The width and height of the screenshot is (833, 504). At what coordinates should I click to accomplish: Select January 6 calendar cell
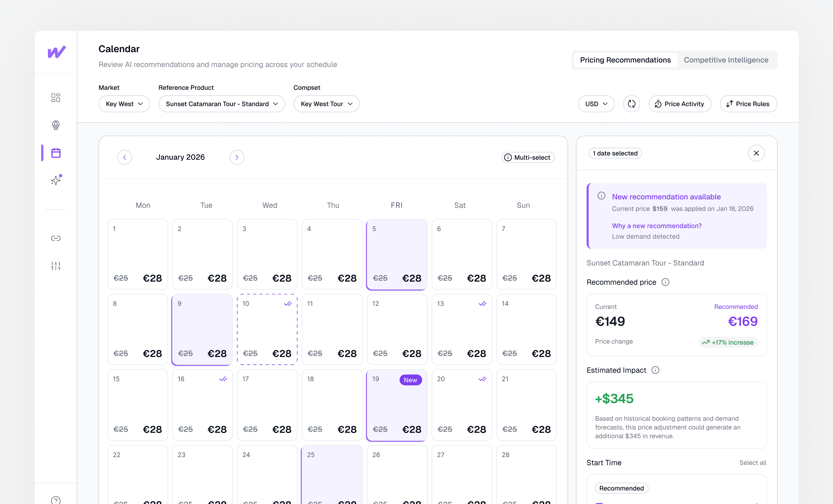pyautogui.click(x=462, y=254)
